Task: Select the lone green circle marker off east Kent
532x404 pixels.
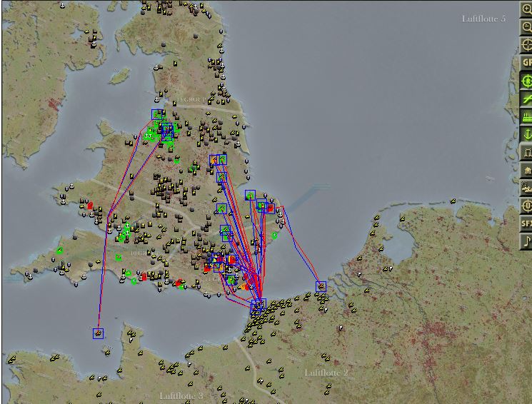Action: 274,236
